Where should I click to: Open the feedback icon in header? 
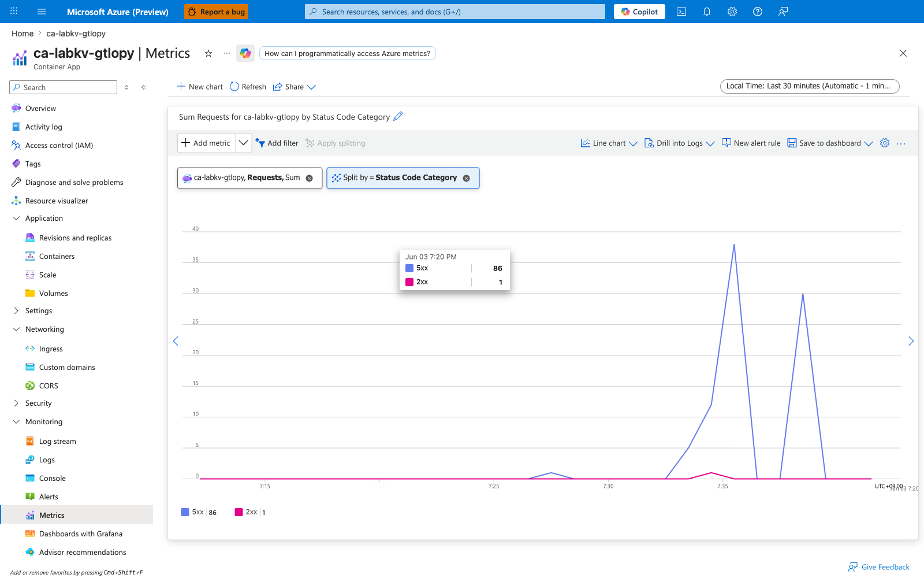click(x=783, y=12)
